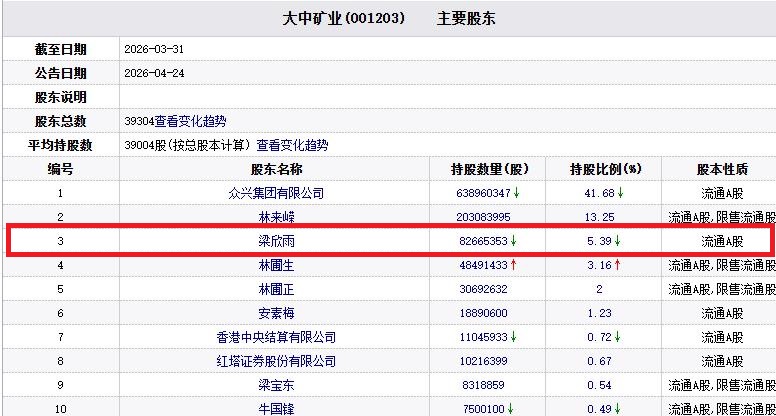The width and height of the screenshot is (776, 416).
Task: Click the 股东说明 label cell
Action: (x=61, y=97)
